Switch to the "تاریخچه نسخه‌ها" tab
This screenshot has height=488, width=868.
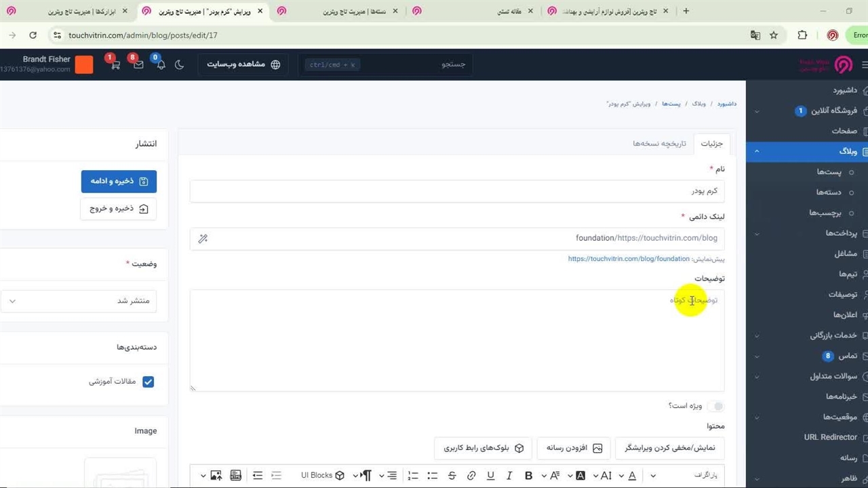coord(659,144)
